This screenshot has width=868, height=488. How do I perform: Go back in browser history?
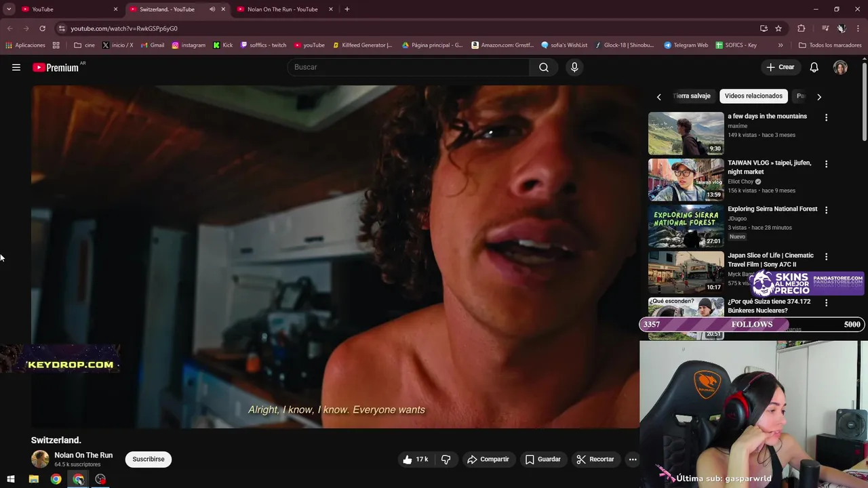9,28
